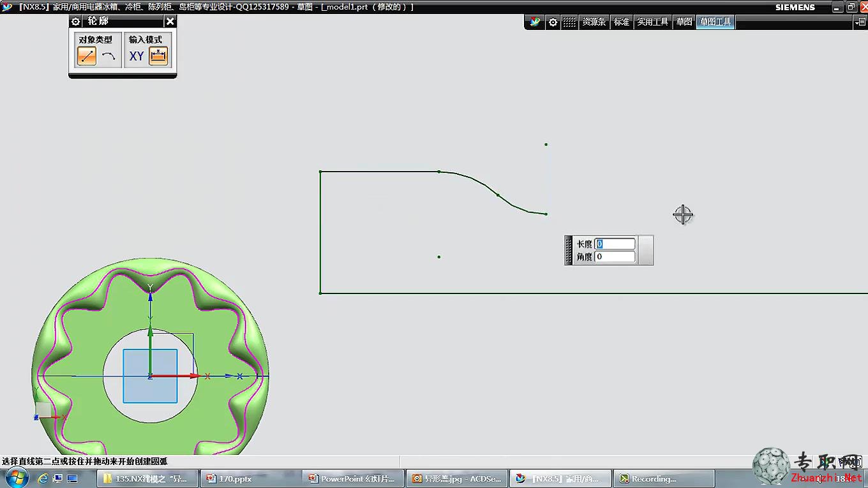The height and width of the screenshot is (488, 868).
Task: Restore the NX window size
Action: point(851,7)
